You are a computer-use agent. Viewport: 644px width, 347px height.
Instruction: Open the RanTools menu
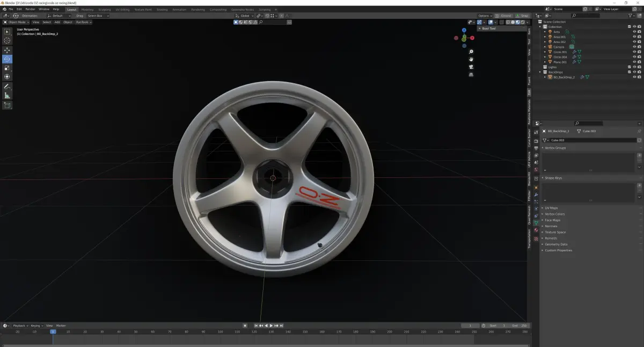[x=83, y=22]
